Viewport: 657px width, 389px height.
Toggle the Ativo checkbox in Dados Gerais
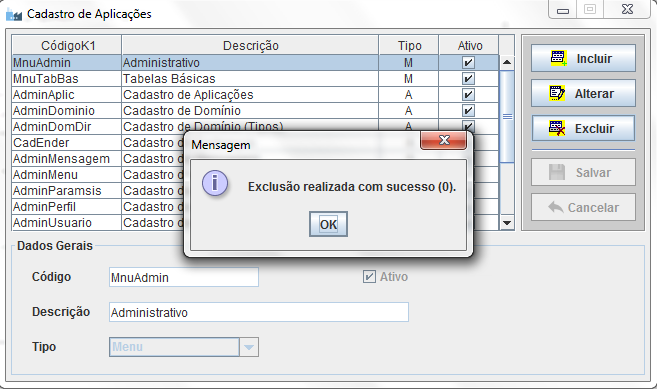(x=369, y=277)
